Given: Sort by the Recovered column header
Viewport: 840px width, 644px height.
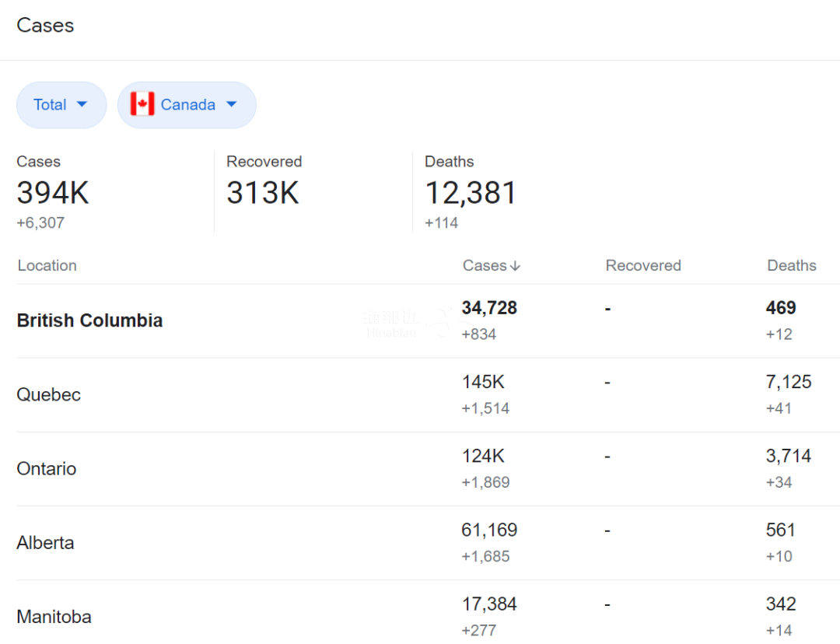Looking at the screenshot, I should pos(642,266).
